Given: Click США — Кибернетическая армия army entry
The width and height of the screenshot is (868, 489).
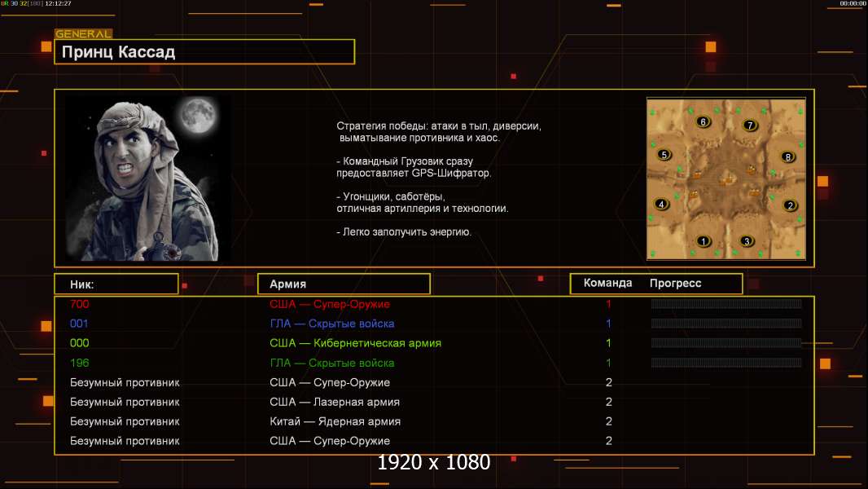Looking at the screenshot, I should tap(355, 343).
